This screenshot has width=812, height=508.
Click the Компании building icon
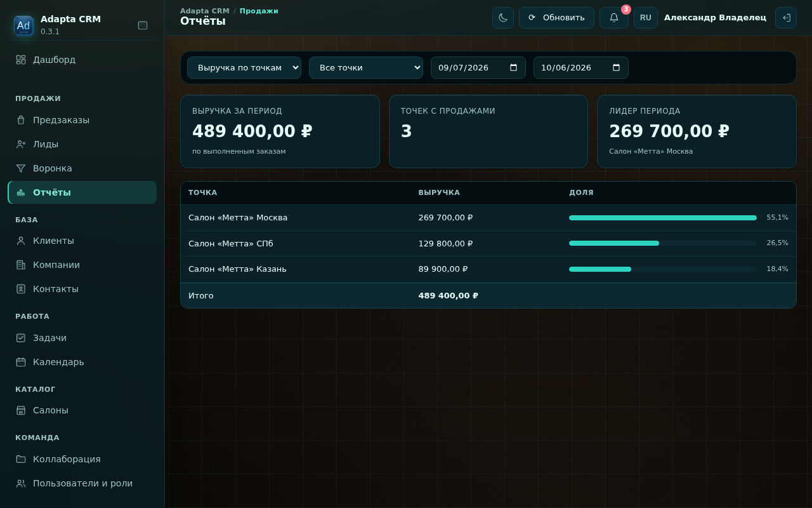coord(21,265)
